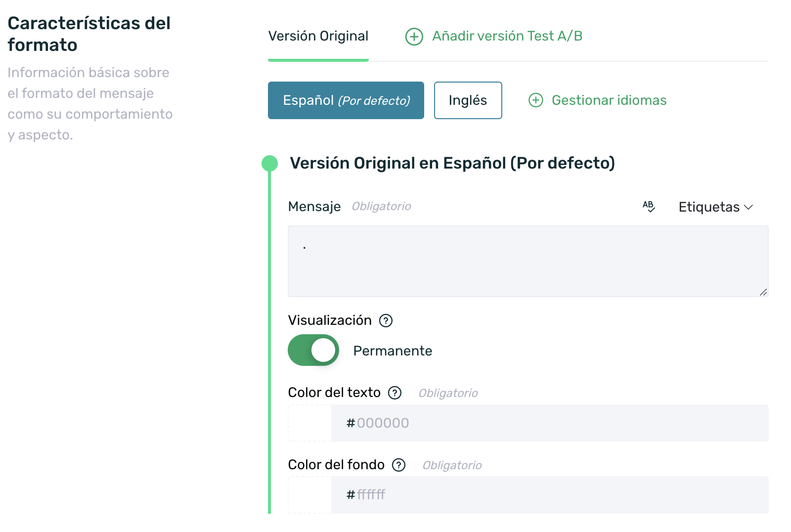Image resolution: width=791 pixels, height=532 pixels.
Task: Click the Añadir versión Test A/B link
Action: coord(507,36)
